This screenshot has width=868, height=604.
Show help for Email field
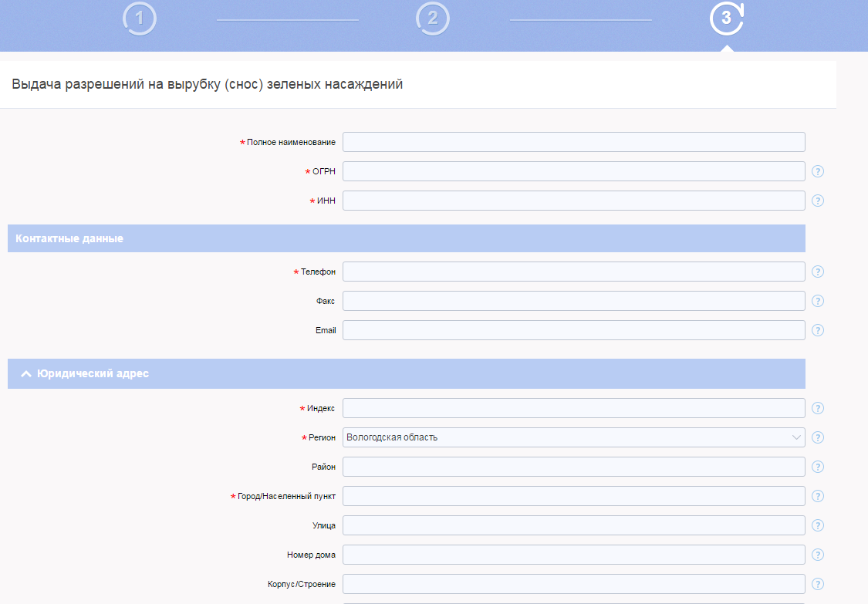[x=818, y=330]
